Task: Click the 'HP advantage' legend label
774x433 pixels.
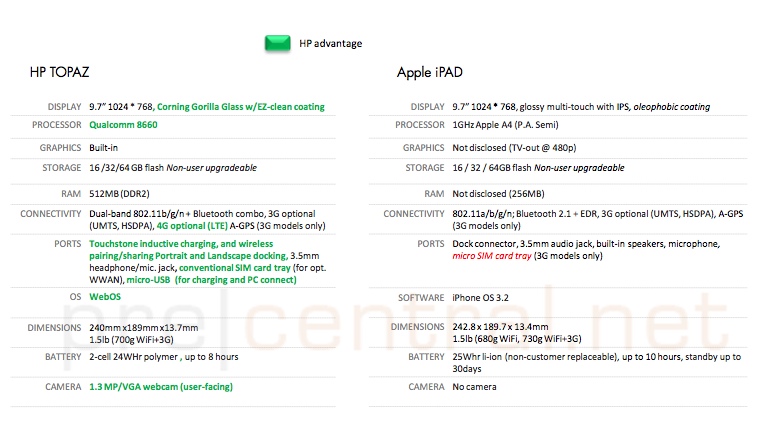Action: tap(330, 43)
